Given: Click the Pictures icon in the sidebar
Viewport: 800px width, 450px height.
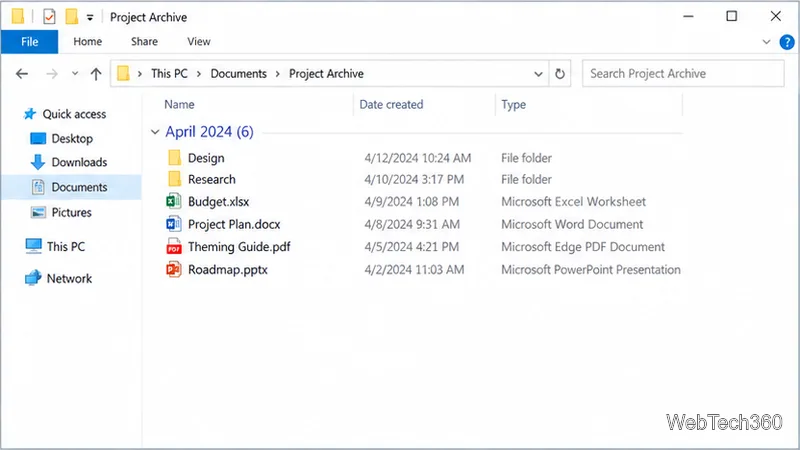Looking at the screenshot, I should point(38,212).
